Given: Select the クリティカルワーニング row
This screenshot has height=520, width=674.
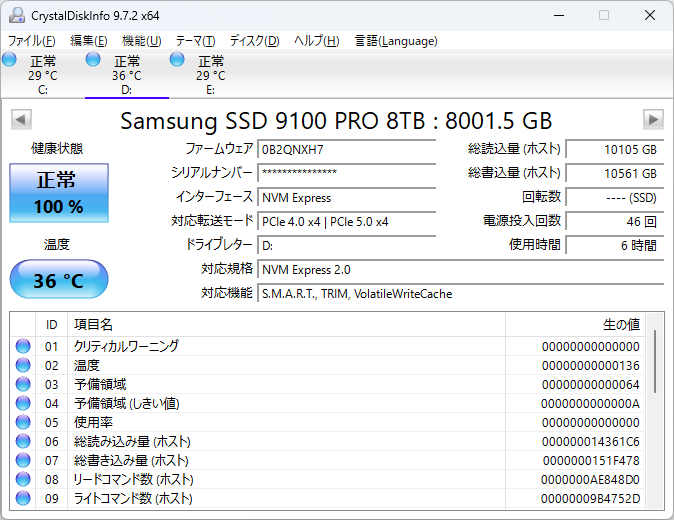Looking at the screenshot, I should point(328,346).
